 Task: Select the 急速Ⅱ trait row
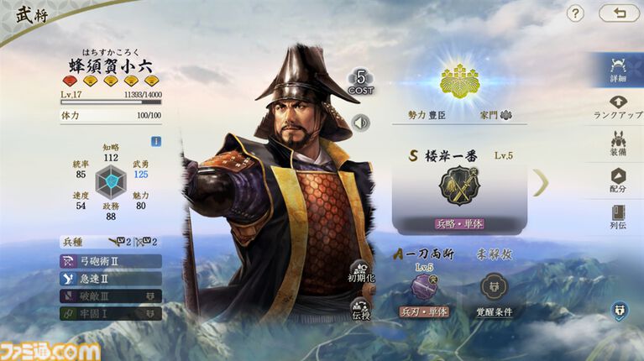[x=111, y=279]
